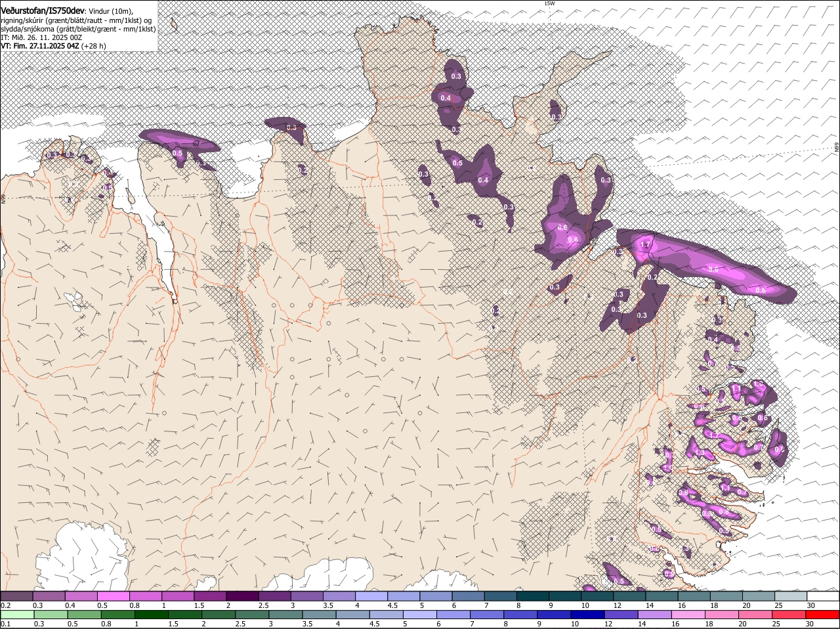Image resolution: width=840 pixels, height=629 pixels.
Task: Pick the rain scale swatch between 3 and 3.5
Action: pos(286,615)
